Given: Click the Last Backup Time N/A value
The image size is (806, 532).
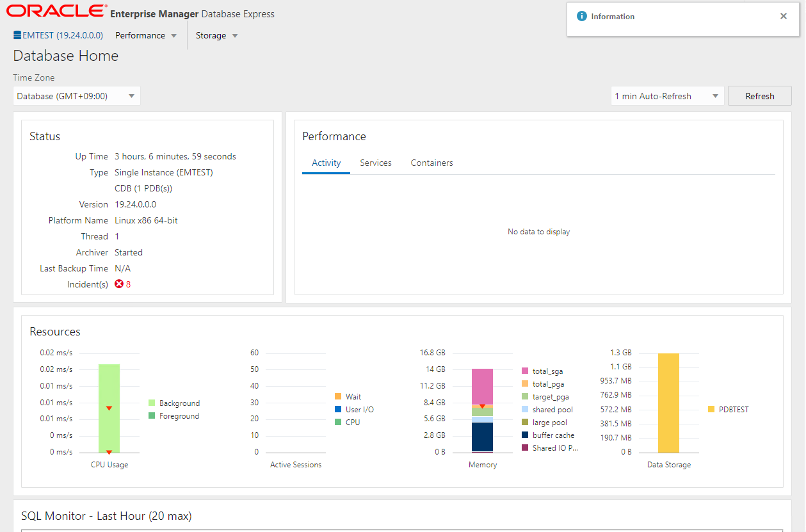Looking at the screenshot, I should pos(122,268).
